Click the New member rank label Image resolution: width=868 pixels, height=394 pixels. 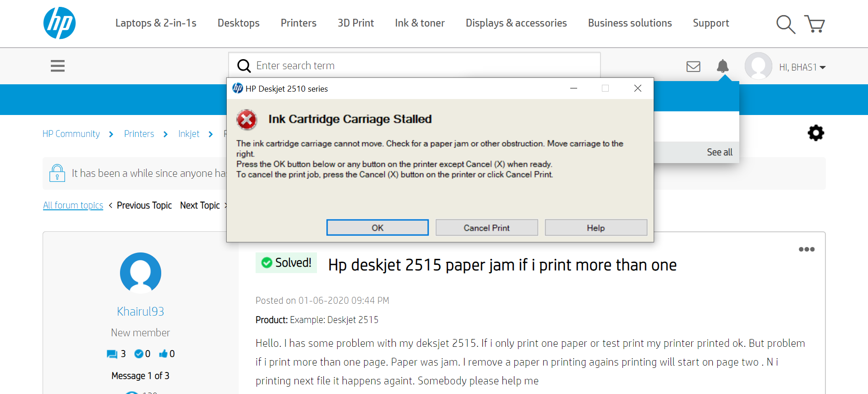click(141, 333)
